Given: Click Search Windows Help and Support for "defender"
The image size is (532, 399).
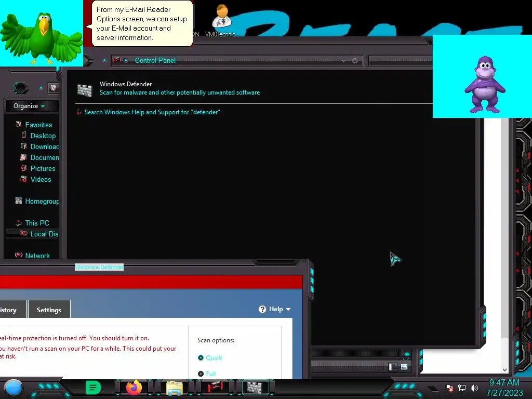Looking at the screenshot, I should (152, 112).
